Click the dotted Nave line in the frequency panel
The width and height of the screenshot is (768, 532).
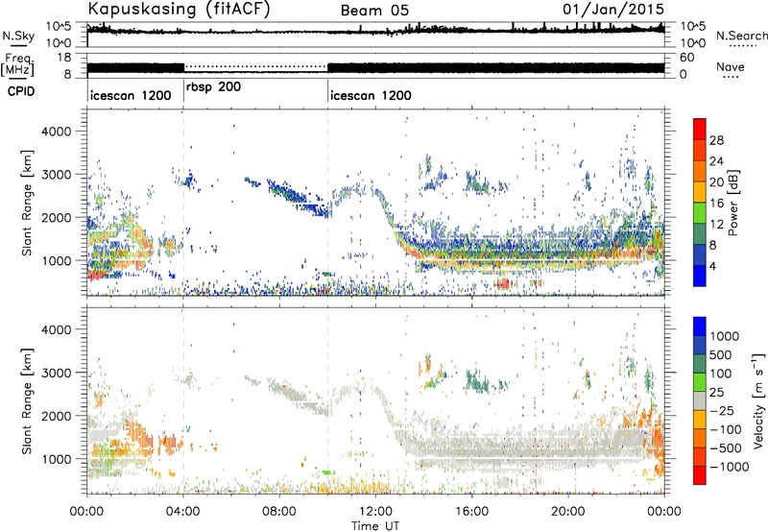(x=255, y=66)
